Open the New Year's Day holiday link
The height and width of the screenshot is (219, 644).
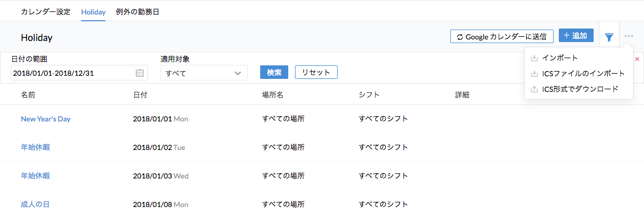tap(46, 119)
